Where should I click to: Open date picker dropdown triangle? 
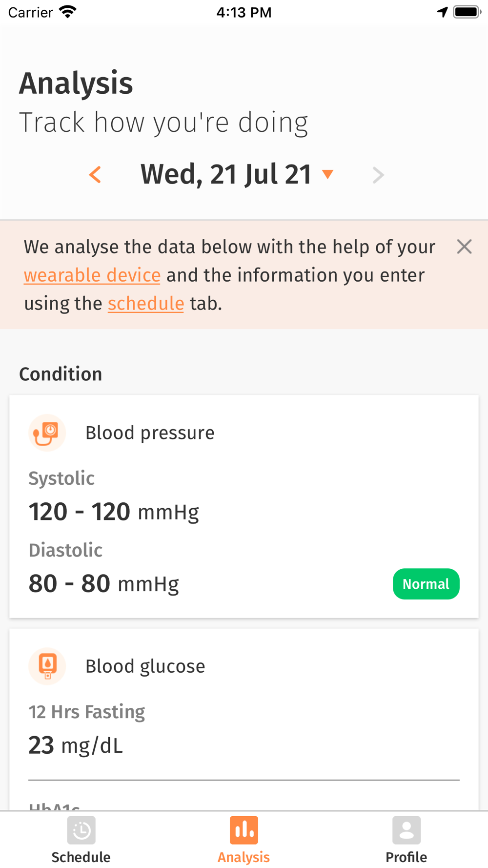click(x=328, y=174)
